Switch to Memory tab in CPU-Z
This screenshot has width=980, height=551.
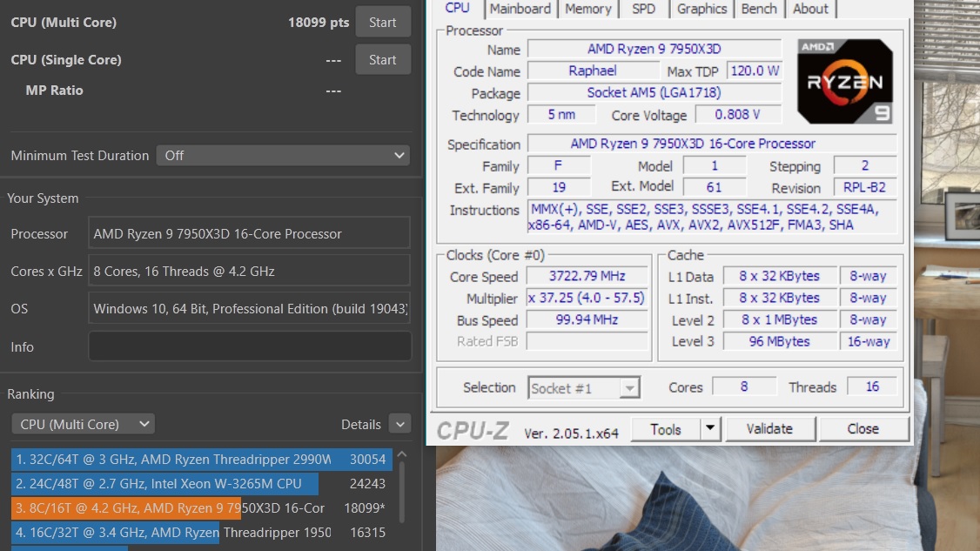point(587,9)
